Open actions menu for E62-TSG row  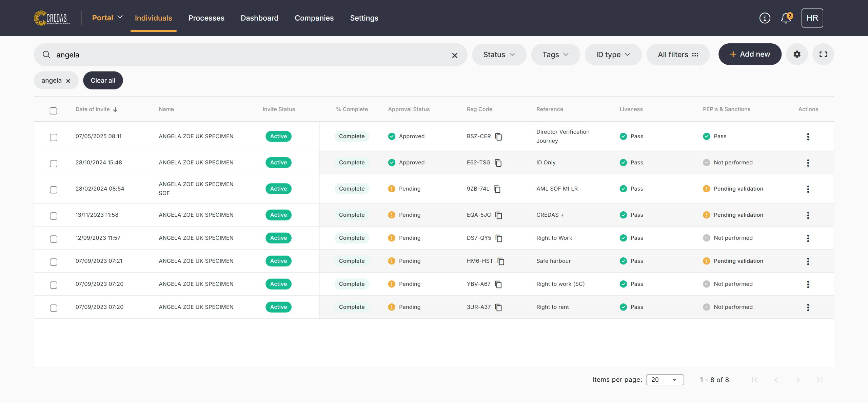coord(808,163)
